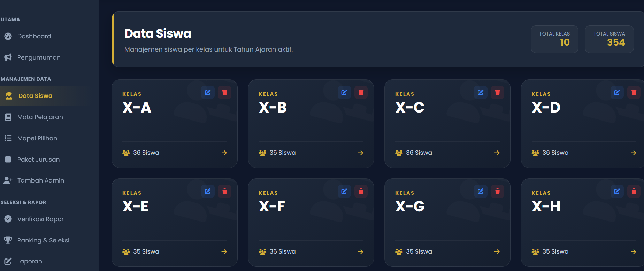644x271 pixels.
Task: Expand class X-F with the arrow
Action: pos(361,251)
